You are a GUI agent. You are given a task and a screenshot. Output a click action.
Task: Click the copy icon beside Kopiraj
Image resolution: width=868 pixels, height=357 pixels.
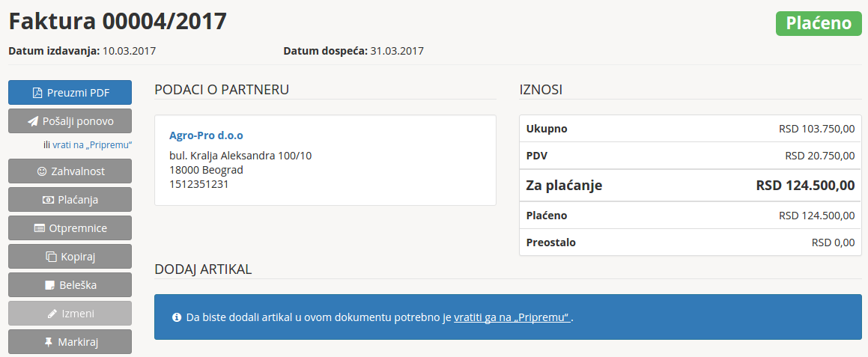[51, 257]
